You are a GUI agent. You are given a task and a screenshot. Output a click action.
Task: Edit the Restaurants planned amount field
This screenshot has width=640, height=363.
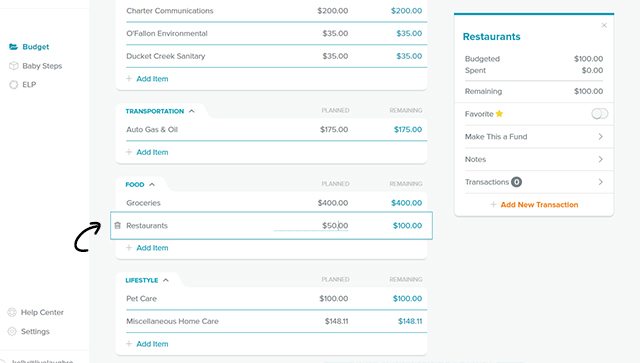tap(311, 225)
